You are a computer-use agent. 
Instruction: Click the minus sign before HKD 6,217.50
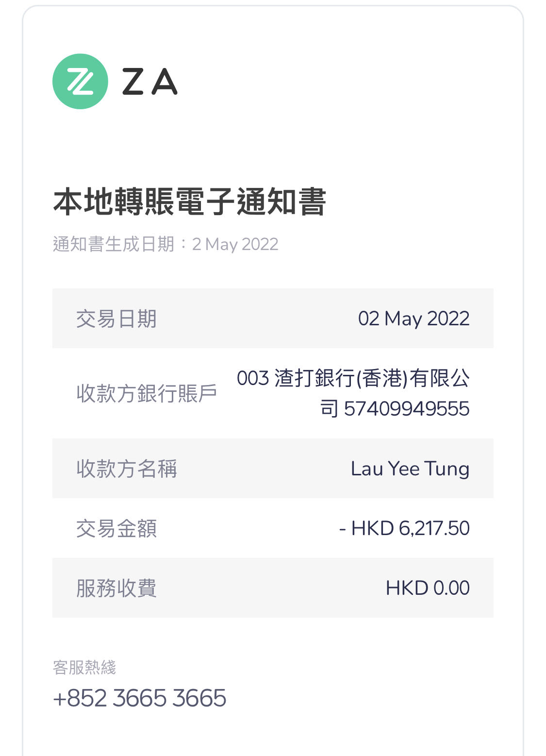coord(343,529)
